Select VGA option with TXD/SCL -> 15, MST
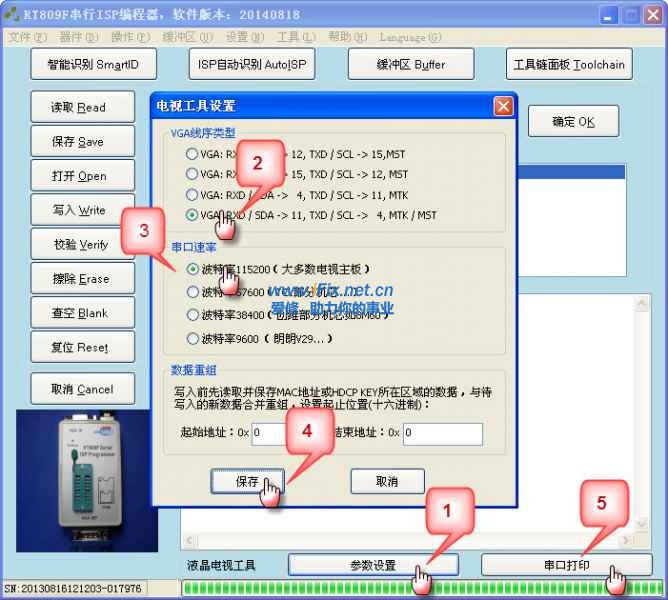Image resolution: width=668 pixels, height=600 pixels. (192, 155)
